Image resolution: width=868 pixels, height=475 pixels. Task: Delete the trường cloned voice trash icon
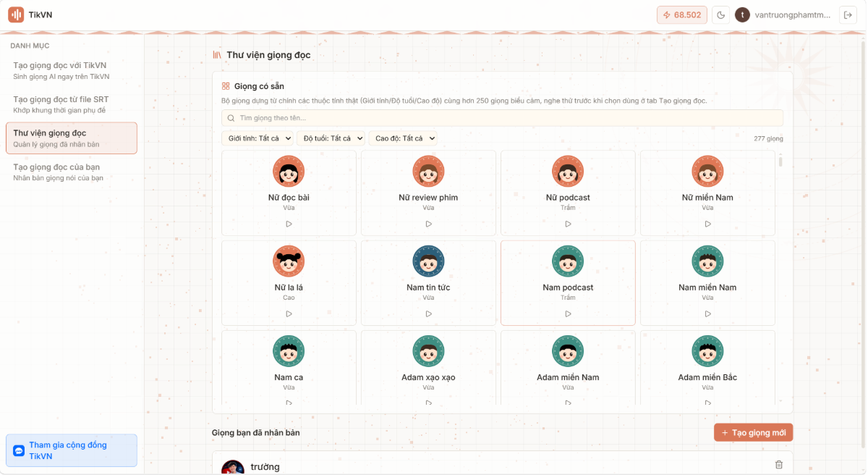click(x=779, y=465)
